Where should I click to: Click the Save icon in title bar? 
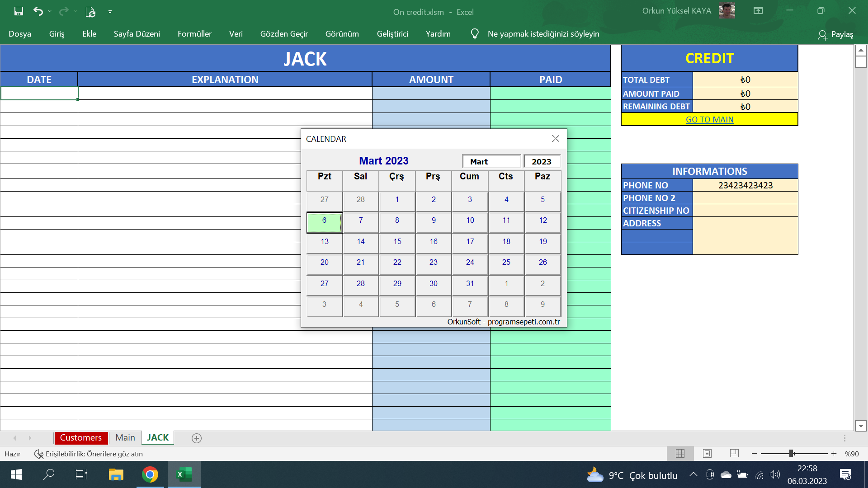pyautogui.click(x=19, y=11)
